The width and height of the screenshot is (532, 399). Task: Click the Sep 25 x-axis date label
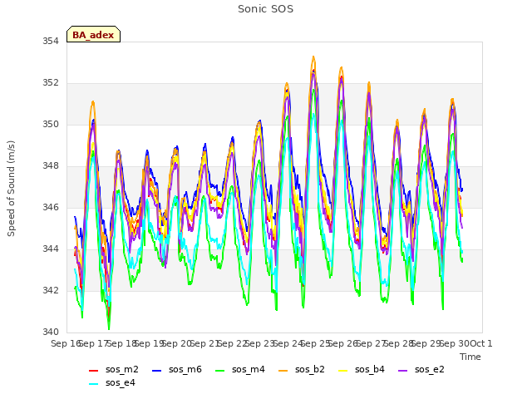[x=315, y=343]
